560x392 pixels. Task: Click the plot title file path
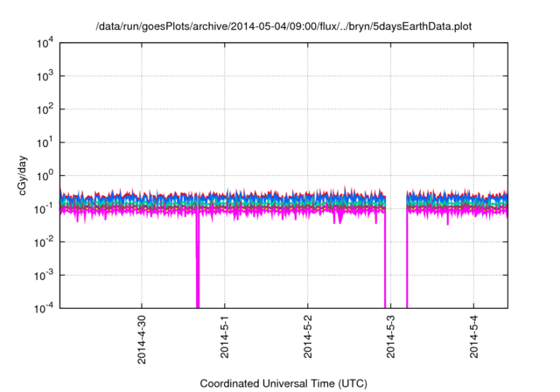(283, 27)
